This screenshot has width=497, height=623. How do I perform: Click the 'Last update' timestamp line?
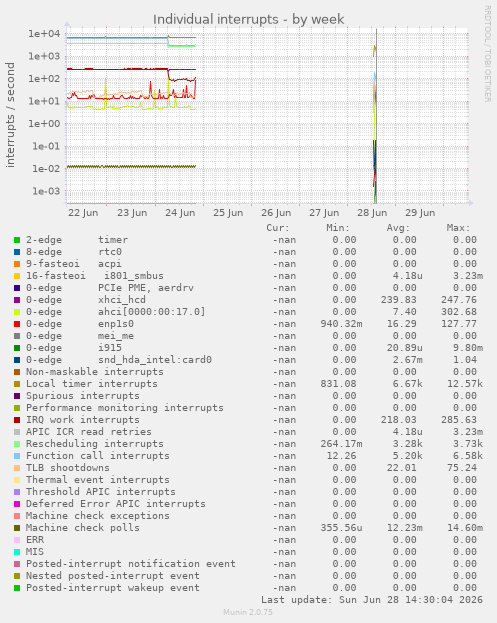point(372,600)
